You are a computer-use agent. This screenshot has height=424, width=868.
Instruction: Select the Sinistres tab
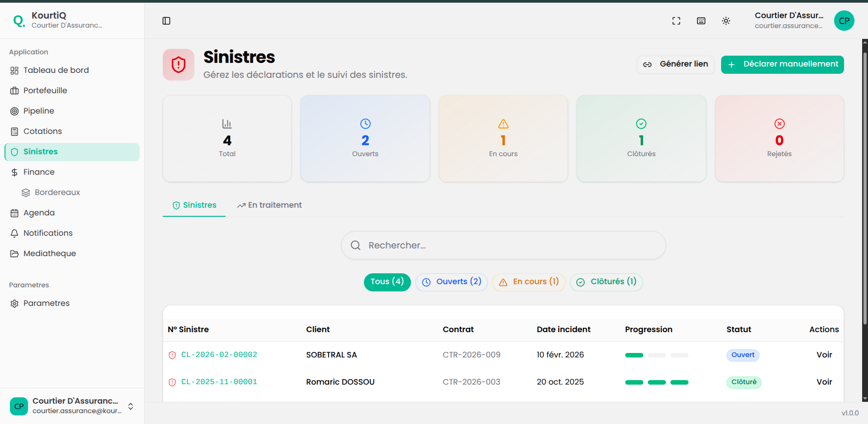click(194, 205)
